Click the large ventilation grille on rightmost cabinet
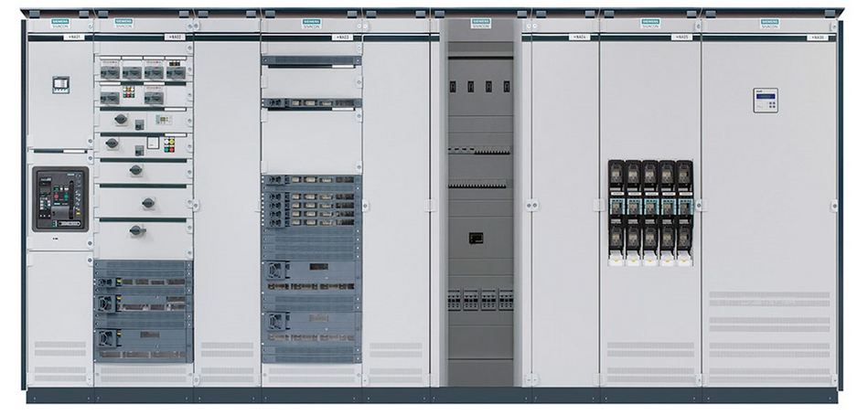The width and height of the screenshot is (868, 415). click(768, 313)
